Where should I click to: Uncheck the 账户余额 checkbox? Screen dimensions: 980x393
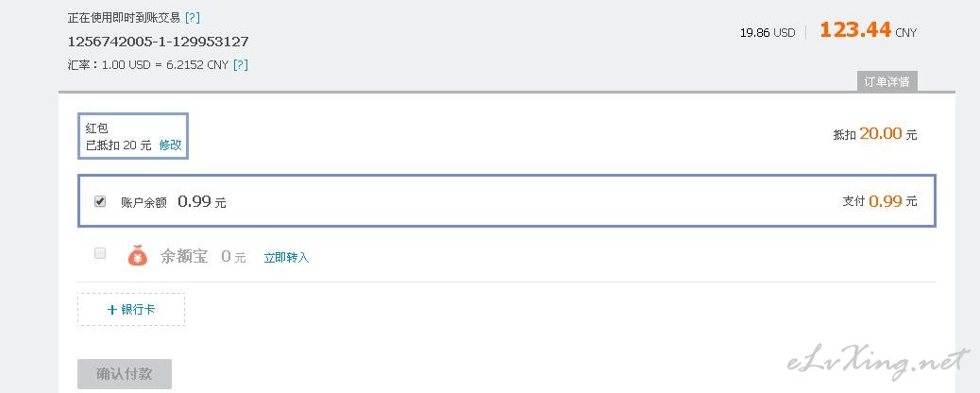[x=100, y=201]
